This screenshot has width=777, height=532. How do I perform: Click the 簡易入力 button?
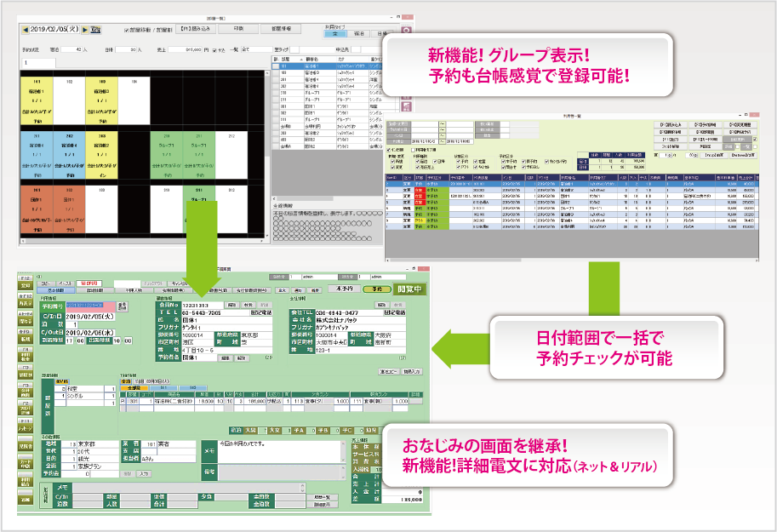412,371
